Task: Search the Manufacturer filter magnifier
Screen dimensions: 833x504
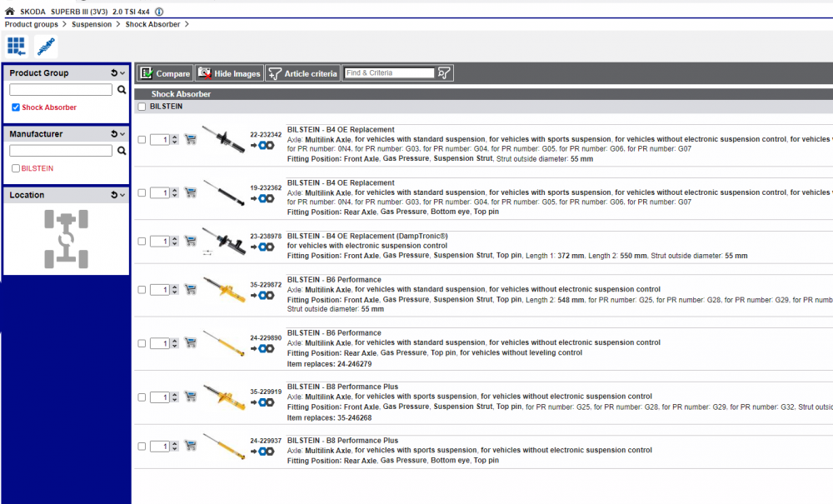Action: [122, 151]
